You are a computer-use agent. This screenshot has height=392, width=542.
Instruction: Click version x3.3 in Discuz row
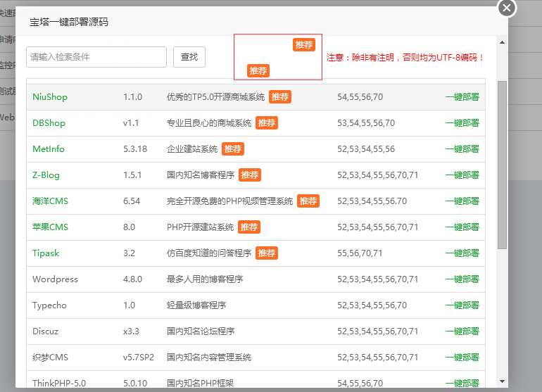point(131,331)
